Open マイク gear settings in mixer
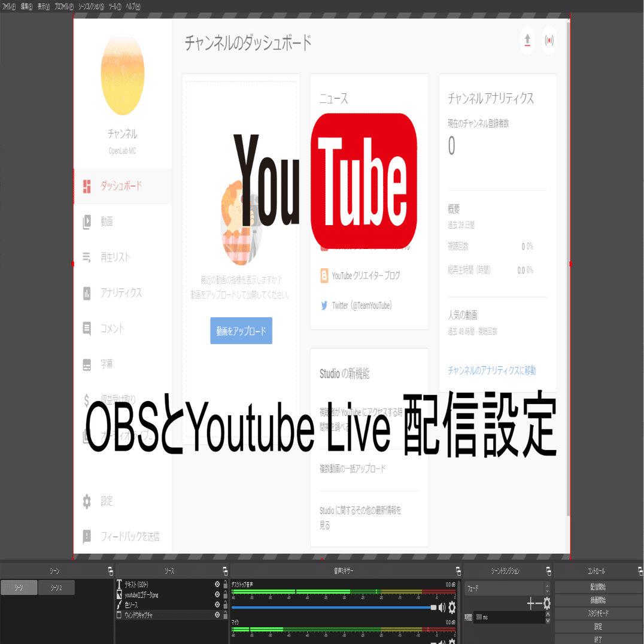The image size is (644, 644). tap(452, 641)
